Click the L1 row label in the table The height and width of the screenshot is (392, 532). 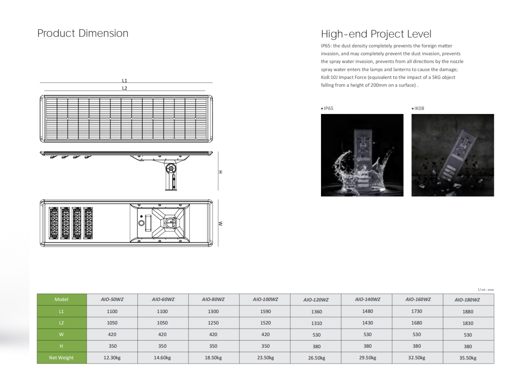coord(62,311)
